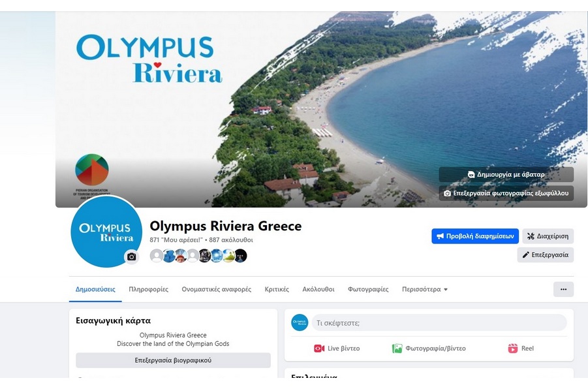Click Δημιουργία με άβαταρ button
Screen dimensions: 588x389
pyautogui.click(x=506, y=174)
